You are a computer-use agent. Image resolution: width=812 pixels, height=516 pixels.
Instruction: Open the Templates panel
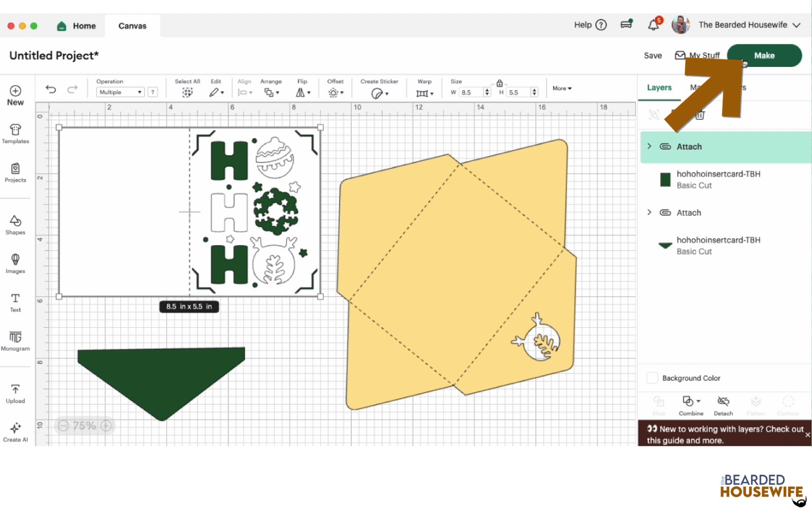pyautogui.click(x=15, y=134)
